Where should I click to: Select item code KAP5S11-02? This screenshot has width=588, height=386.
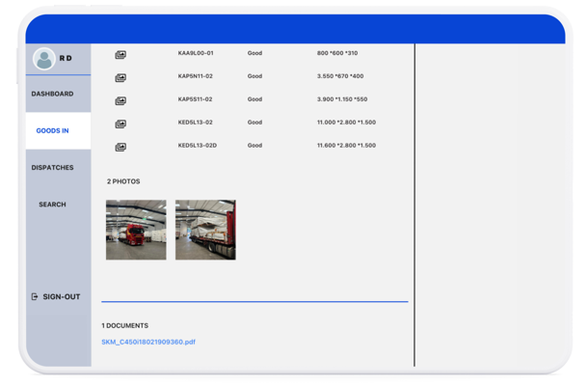point(196,99)
